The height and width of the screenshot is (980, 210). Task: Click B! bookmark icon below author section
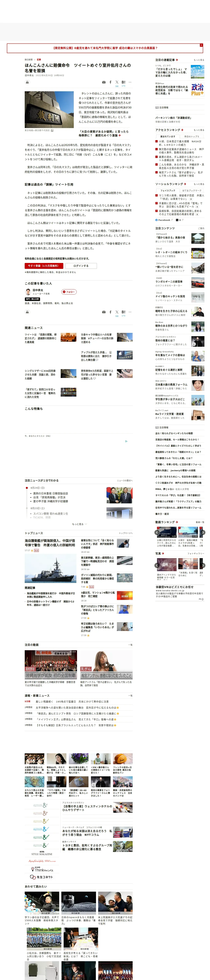tap(123, 312)
